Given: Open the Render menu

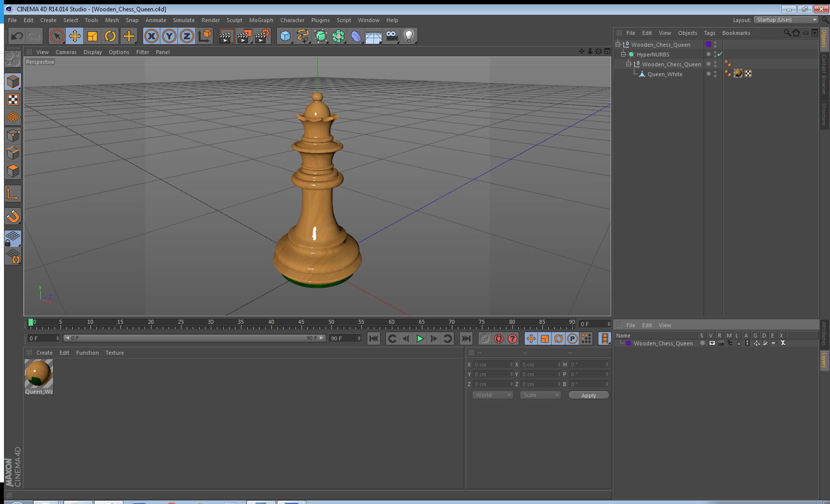Looking at the screenshot, I should (x=210, y=20).
